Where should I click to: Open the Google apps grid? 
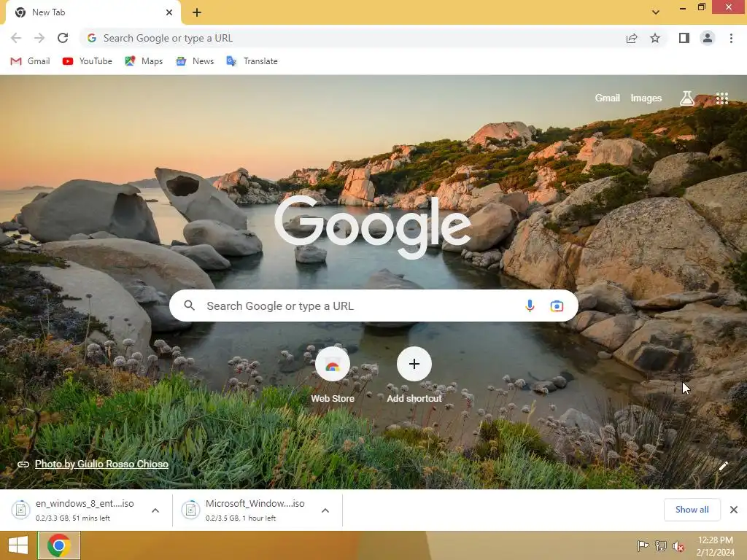point(721,98)
